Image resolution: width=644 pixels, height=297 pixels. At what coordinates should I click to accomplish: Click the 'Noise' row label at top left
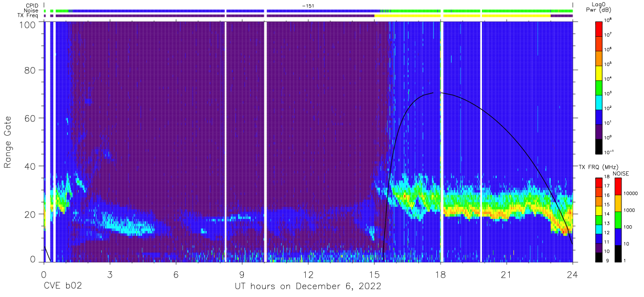tap(32, 10)
